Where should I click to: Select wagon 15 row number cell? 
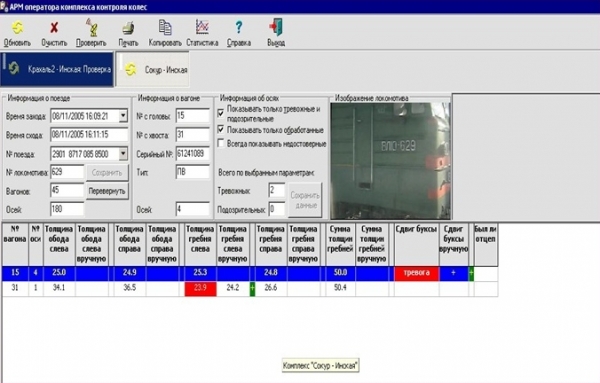pos(15,273)
